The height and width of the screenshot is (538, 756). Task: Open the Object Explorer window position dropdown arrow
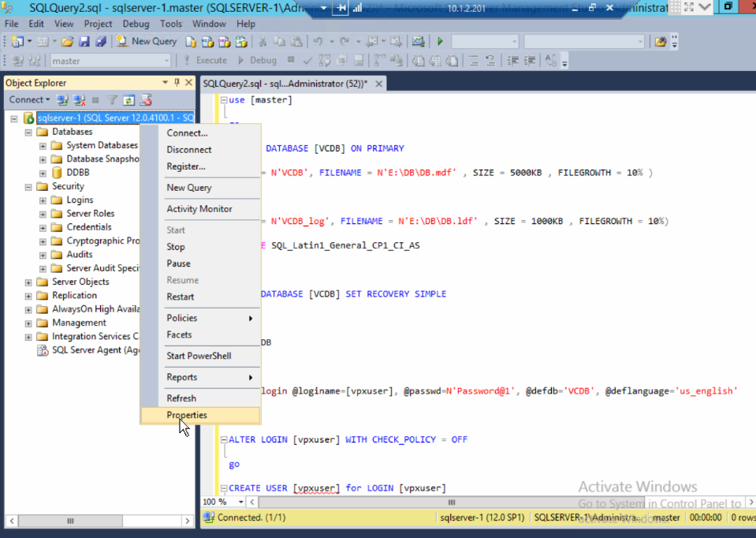tap(165, 83)
